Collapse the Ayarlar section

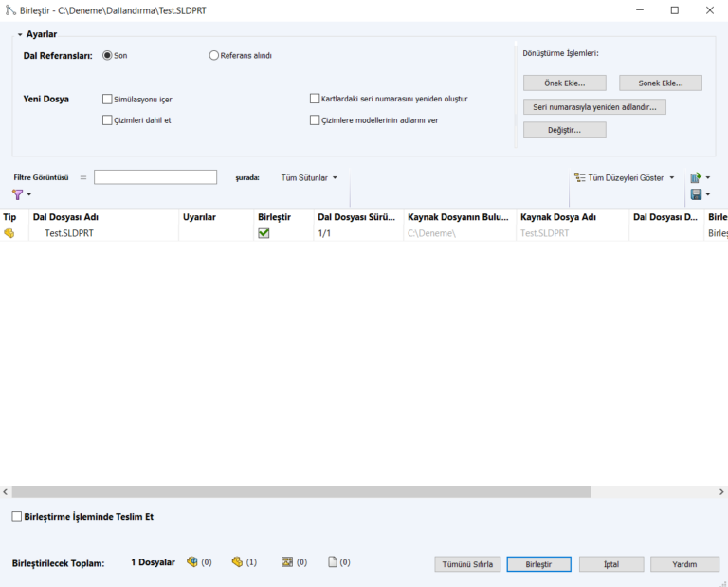pos(20,34)
